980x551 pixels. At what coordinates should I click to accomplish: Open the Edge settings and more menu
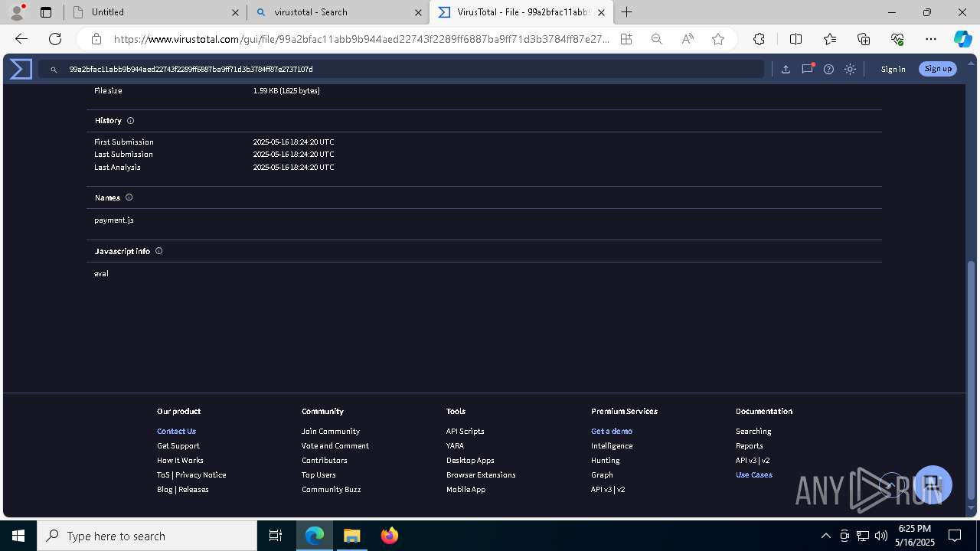[931, 39]
